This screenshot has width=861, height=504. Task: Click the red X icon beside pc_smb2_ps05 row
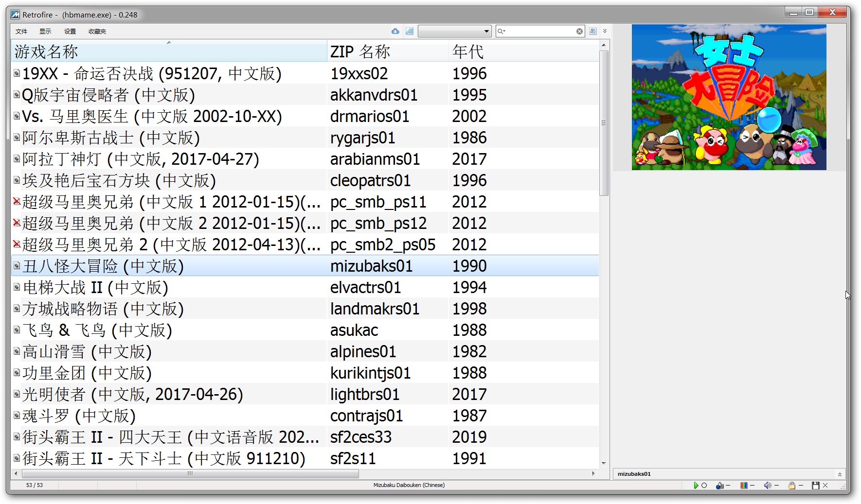pos(17,244)
